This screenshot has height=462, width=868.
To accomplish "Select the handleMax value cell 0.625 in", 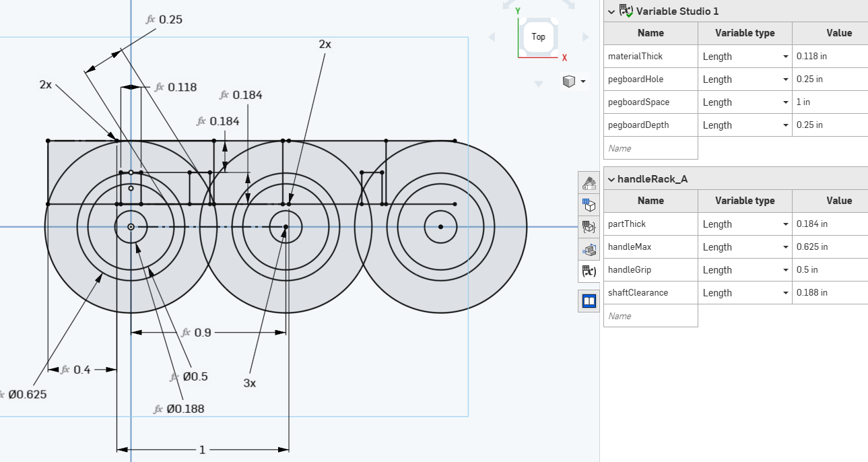I will click(830, 247).
